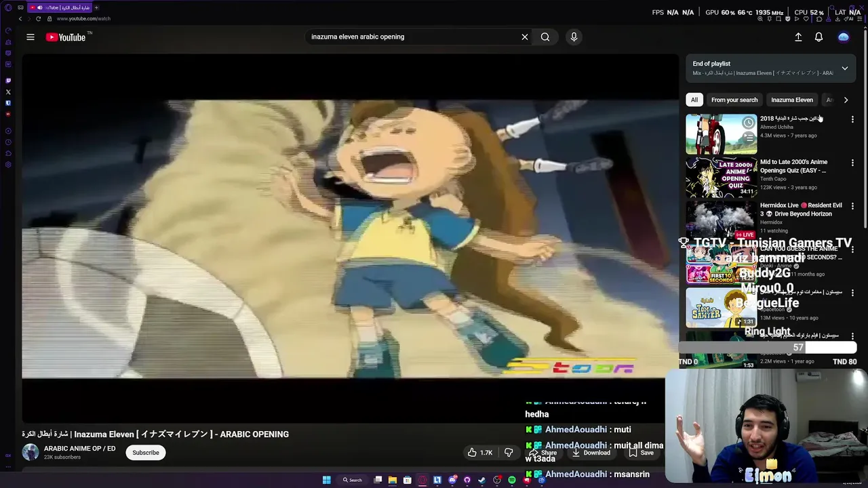
Task: Mute the tab using its speaker icon
Action: pyautogui.click(x=40, y=7)
